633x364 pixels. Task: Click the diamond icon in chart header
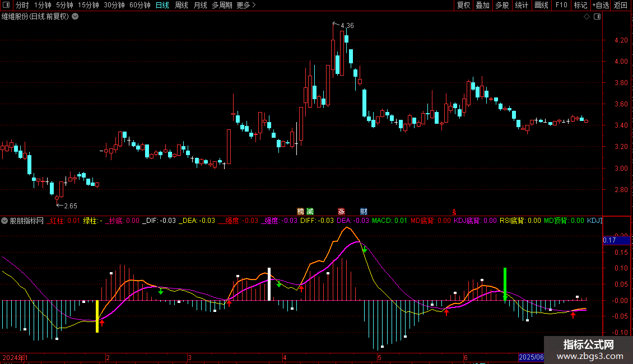(587, 17)
